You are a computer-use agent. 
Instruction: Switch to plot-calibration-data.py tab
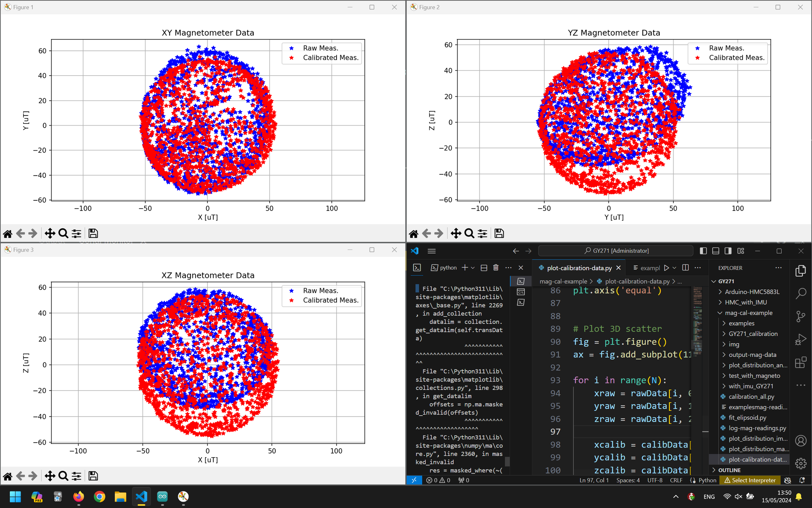coord(579,268)
